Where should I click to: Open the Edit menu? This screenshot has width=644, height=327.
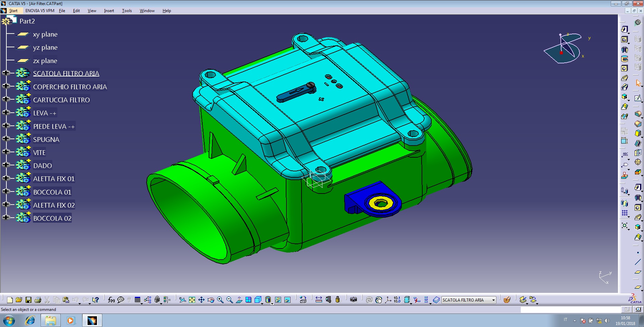pos(76,11)
